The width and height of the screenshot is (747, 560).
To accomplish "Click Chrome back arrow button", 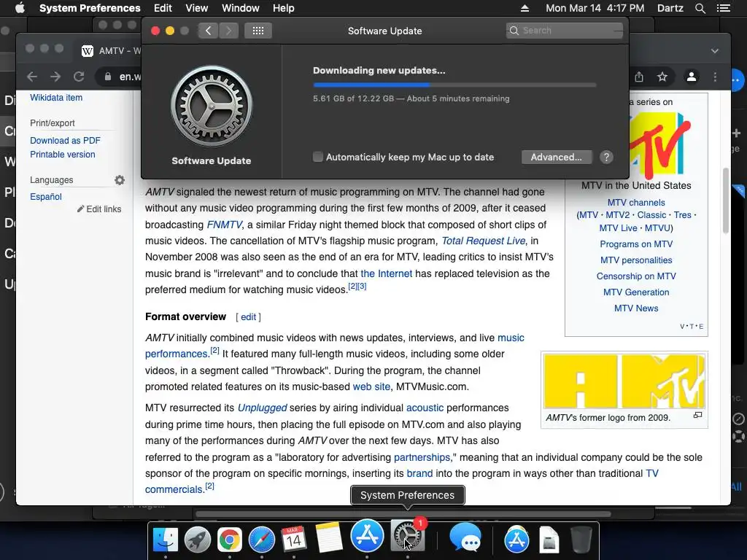I will [x=32, y=77].
